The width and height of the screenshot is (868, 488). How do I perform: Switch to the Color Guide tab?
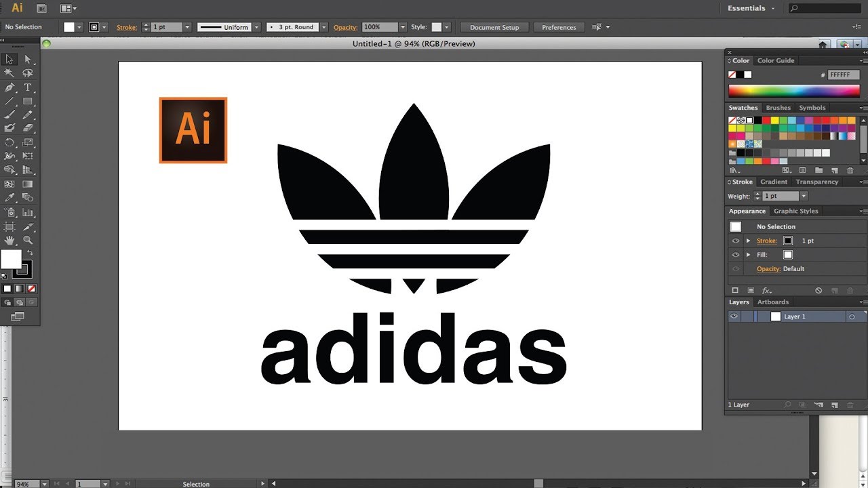(776, 60)
